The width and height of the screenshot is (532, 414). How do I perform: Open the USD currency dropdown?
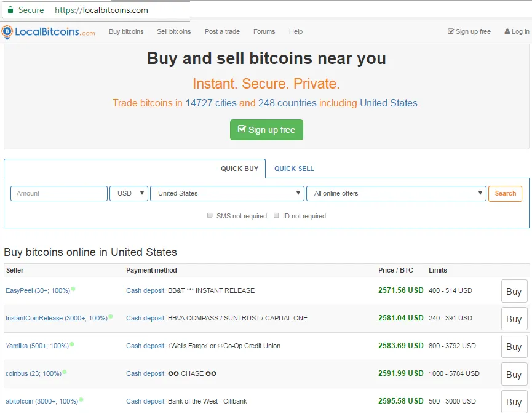(x=129, y=193)
